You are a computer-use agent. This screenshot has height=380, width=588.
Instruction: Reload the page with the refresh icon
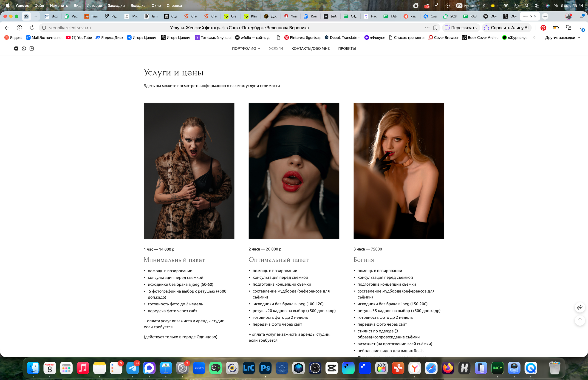(32, 28)
